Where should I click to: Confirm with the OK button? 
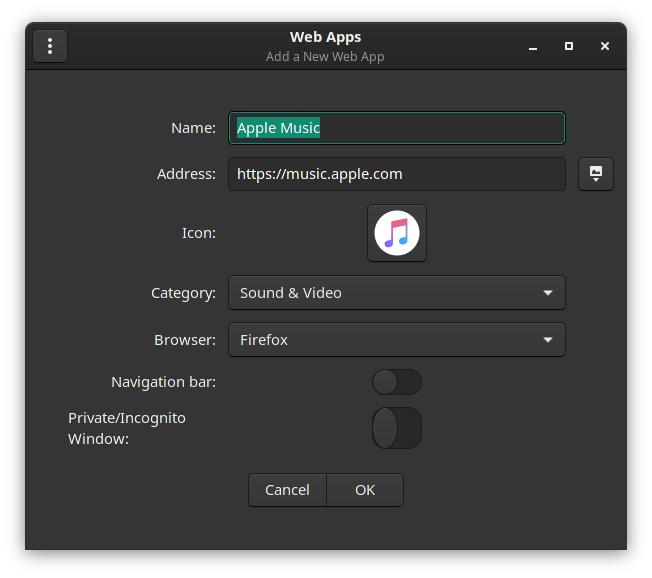coord(365,490)
